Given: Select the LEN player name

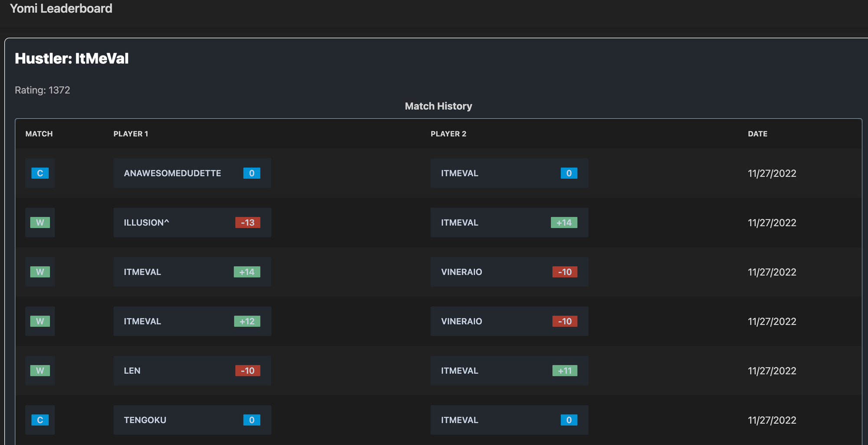Looking at the screenshot, I should (x=132, y=371).
